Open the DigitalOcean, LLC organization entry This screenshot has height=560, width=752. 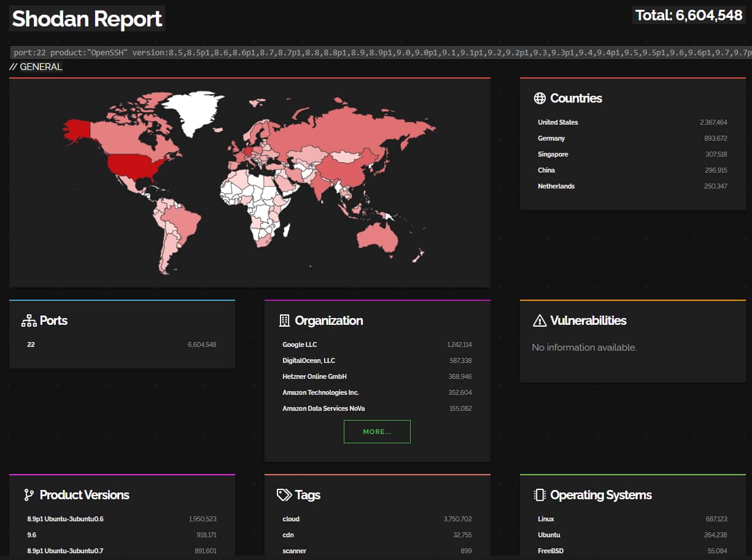[x=308, y=360]
